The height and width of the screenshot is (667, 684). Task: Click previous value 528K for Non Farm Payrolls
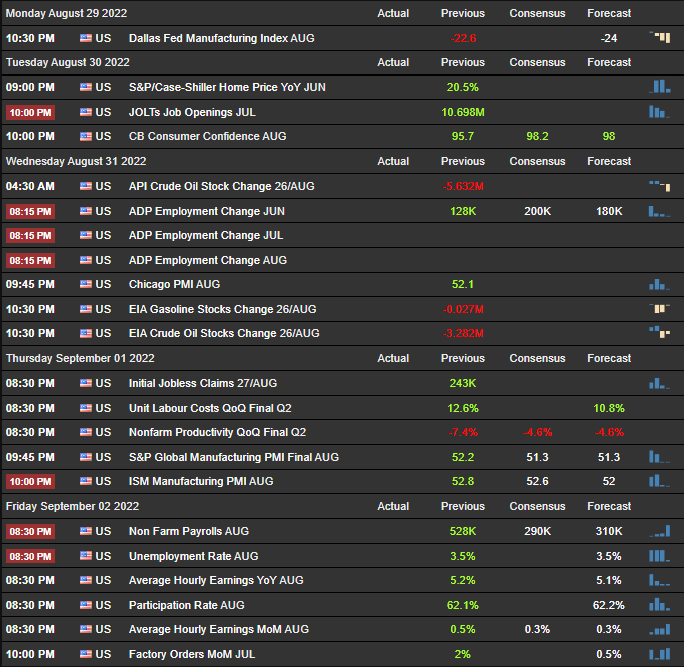click(463, 531)
